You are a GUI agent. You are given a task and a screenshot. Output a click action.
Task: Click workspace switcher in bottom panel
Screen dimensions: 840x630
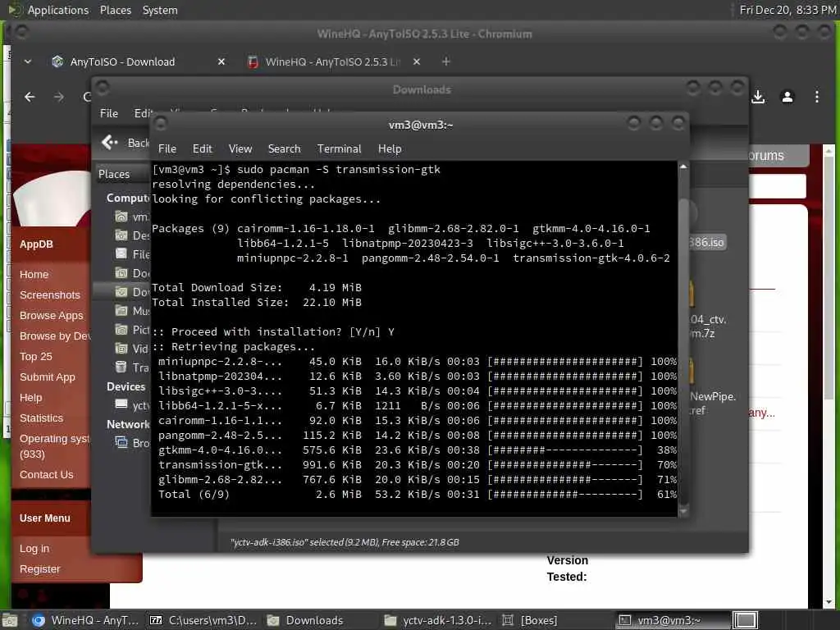(x=745, y=620)
